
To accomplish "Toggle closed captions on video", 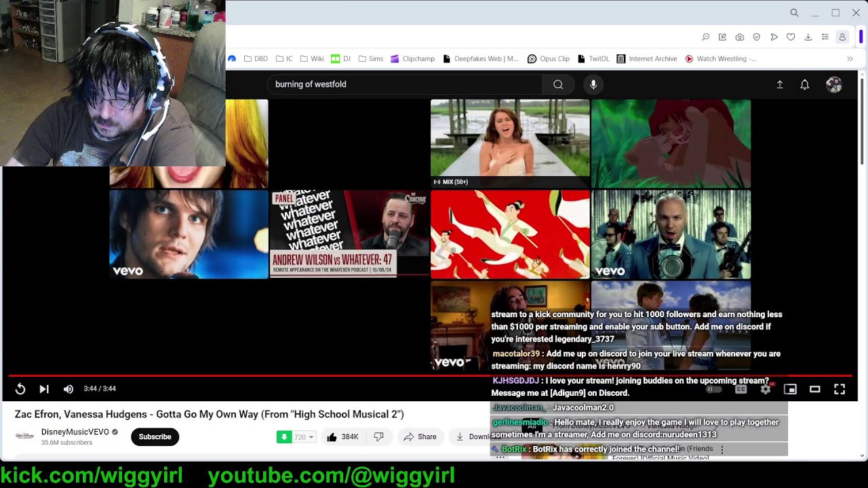I will tap(741, 389).
